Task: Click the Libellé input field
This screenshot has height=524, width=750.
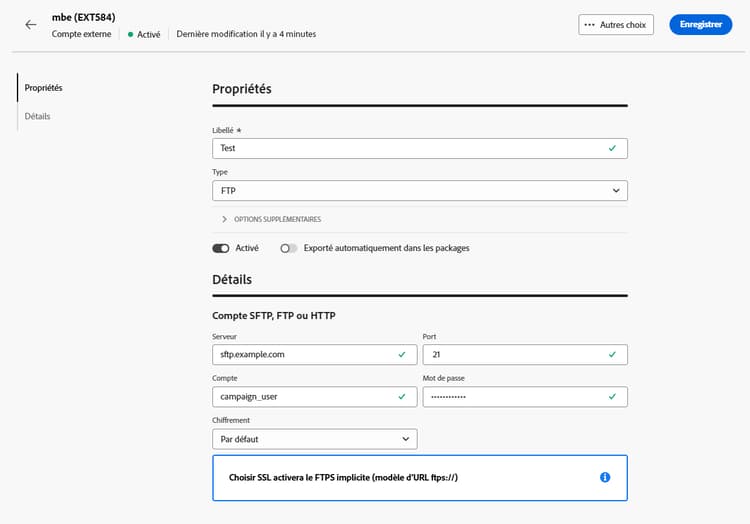Action: (x=419, y=148)
